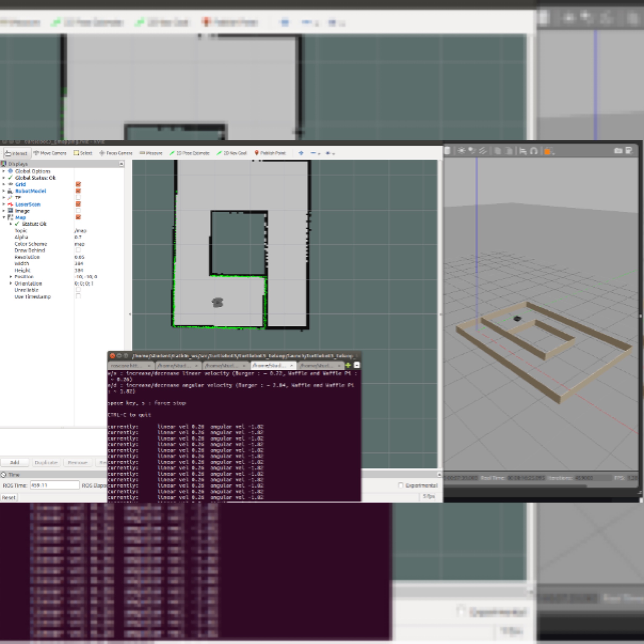The height and width of the screenshot is (644, 644).
Task: Disable the LaserScan display checkbox
Action: (x=78, y=204)
